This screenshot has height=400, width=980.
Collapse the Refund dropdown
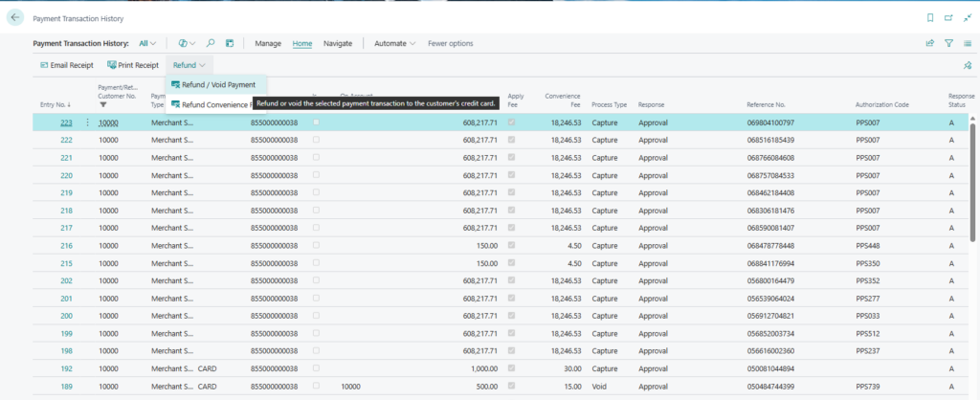189,65
